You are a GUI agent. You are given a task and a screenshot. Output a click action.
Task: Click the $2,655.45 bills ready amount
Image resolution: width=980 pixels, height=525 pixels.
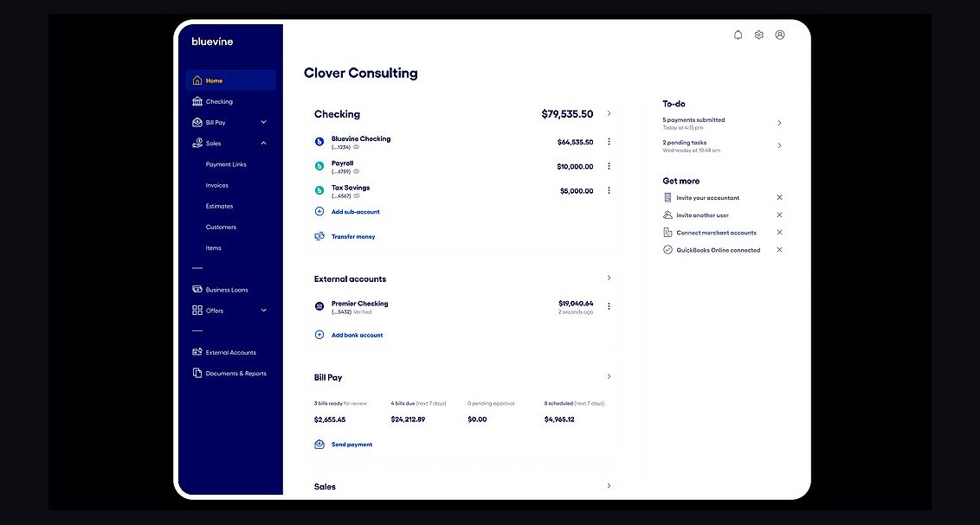coord(329,419)
